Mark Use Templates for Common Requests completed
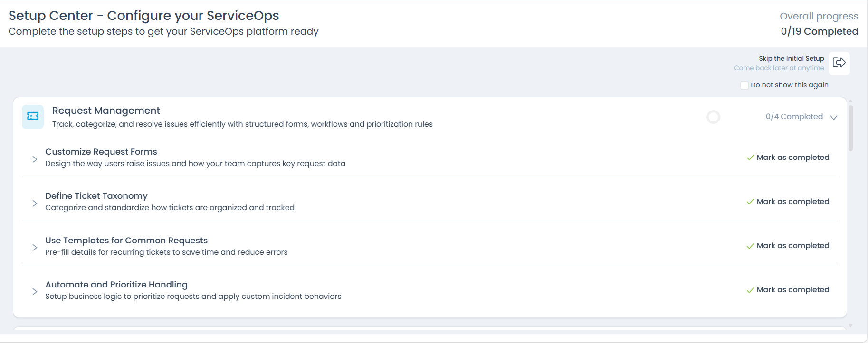Screen dimensions: 868x343 tap(792, 246)
